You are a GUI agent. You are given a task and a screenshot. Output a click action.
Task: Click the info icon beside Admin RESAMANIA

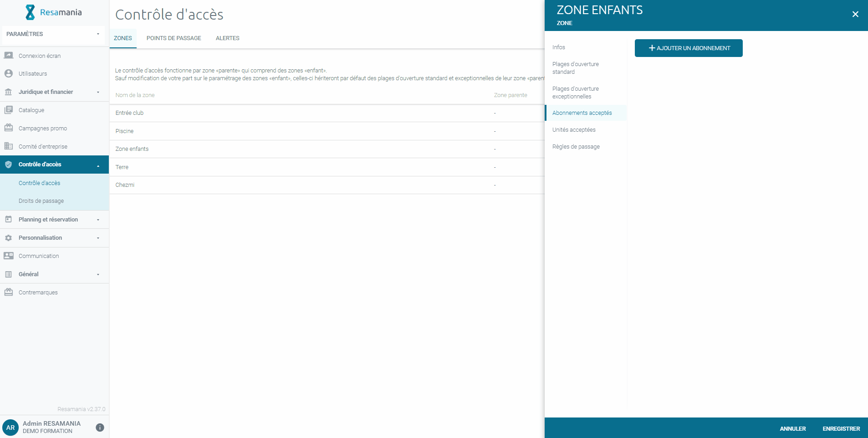(100, 428)
